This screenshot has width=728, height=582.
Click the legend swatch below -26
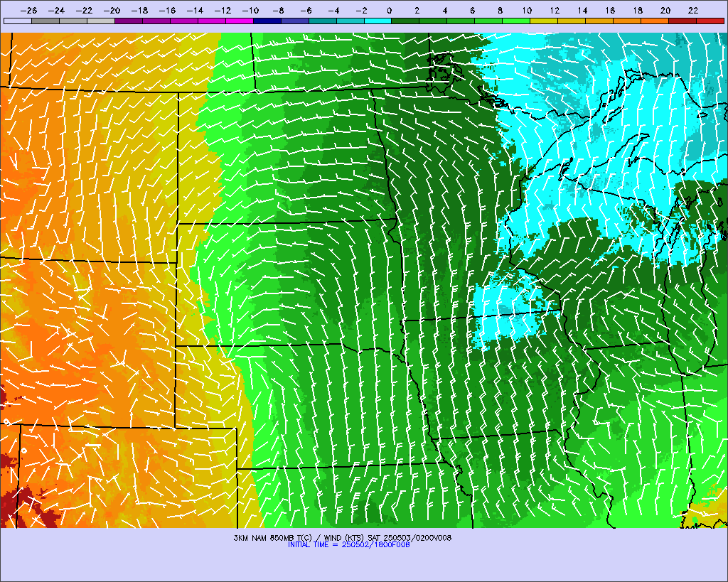[x=18, y=21]
